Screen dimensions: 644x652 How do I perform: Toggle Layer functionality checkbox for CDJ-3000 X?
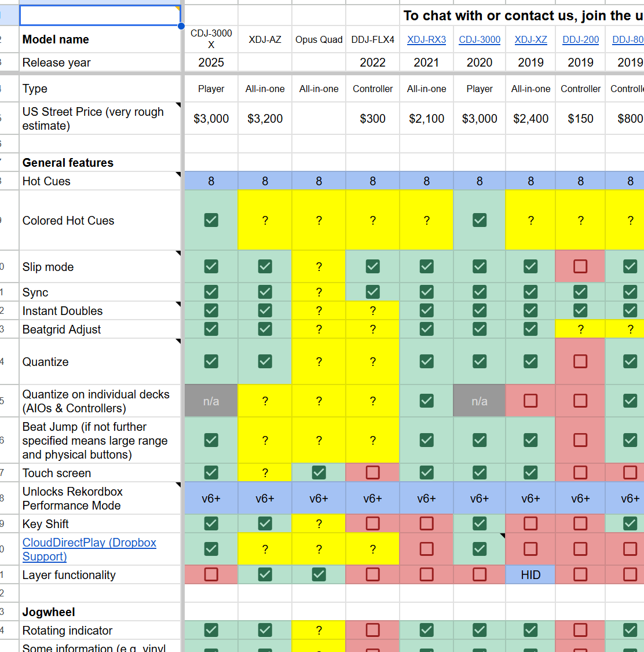coord(211,574)
